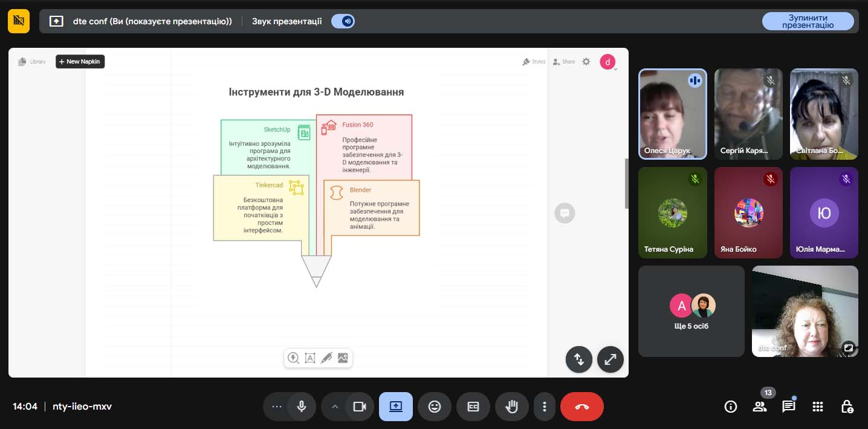Screen dimensions: 868x429
Task: Click the Napkin settings gear icon
Action: point(586,62)
